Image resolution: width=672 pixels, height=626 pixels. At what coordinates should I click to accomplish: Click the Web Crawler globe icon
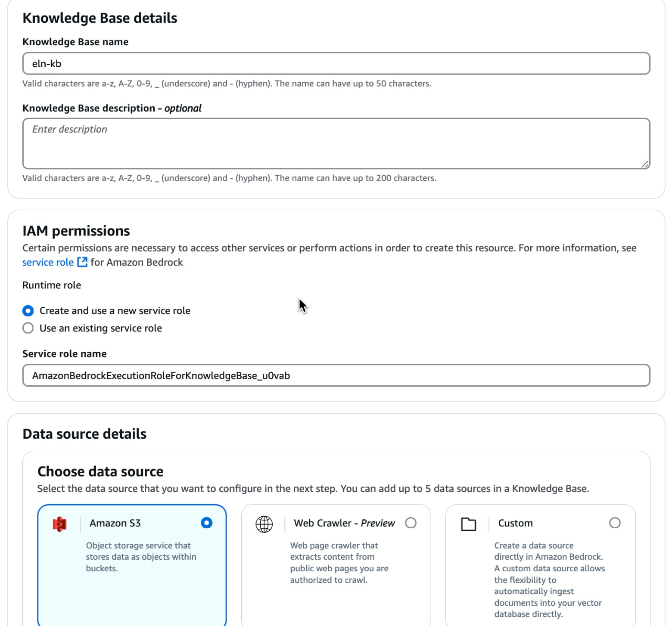coord(264,524)
